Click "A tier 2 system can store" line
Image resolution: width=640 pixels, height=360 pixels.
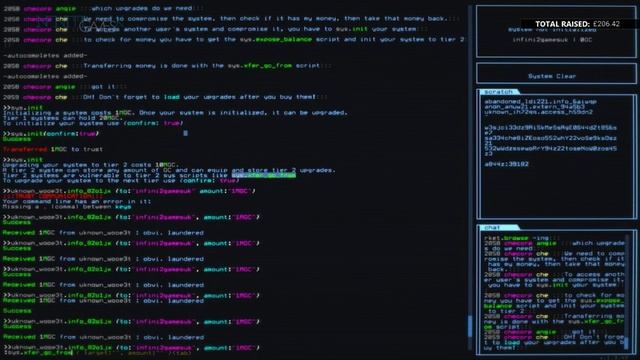click(x=169, y=170)
